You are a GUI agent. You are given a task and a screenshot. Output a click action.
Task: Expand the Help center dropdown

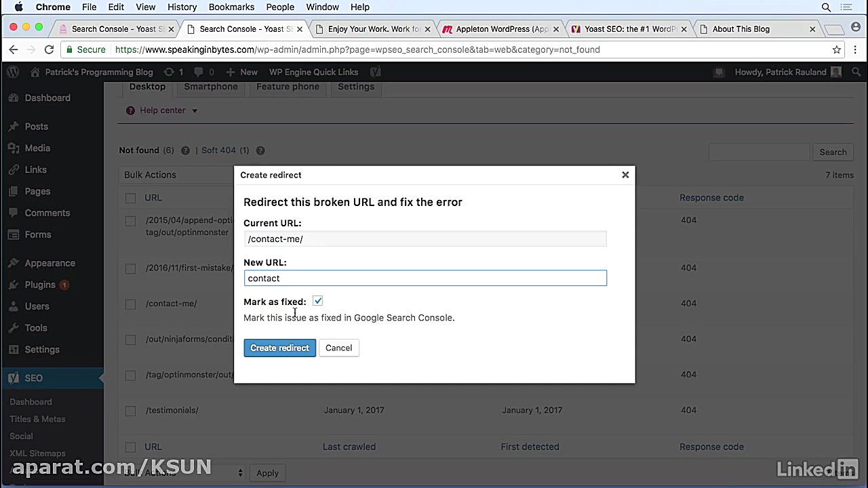coord(162,110)
